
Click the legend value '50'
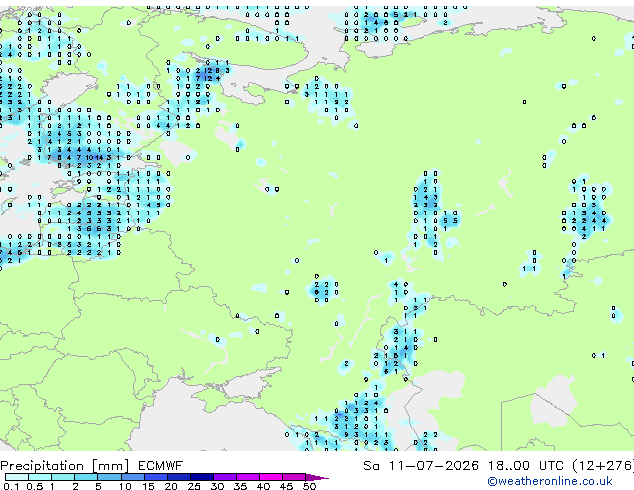(309, 486)
